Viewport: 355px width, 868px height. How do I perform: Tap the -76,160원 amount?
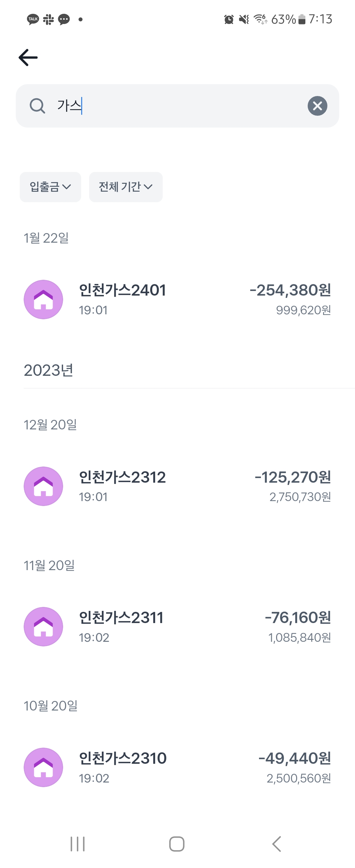pos(298,618)
